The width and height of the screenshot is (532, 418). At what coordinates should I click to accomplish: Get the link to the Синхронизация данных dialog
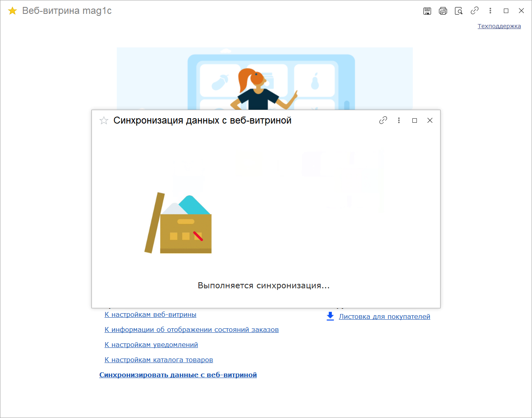(383, 120)
